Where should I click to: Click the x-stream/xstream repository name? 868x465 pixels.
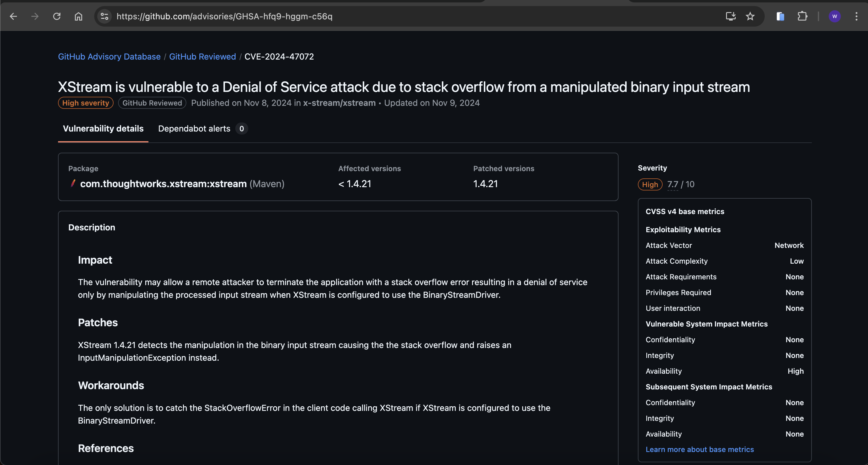point(339,103)
